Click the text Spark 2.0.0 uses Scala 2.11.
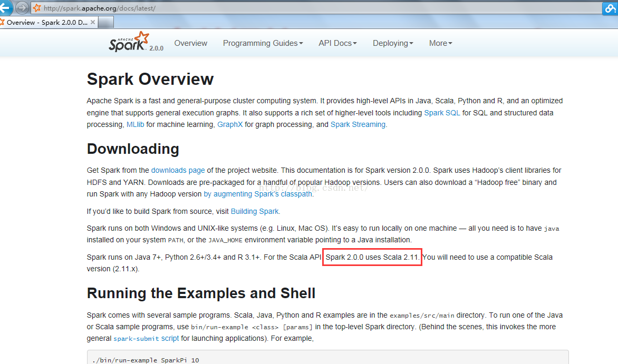This screenshot has height=364, width=618. 372,257
